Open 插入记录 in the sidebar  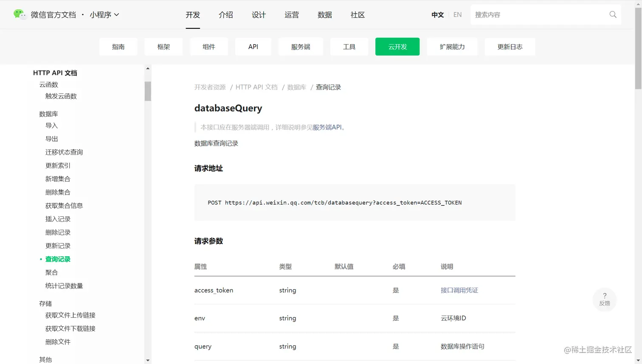pos(58,219)
